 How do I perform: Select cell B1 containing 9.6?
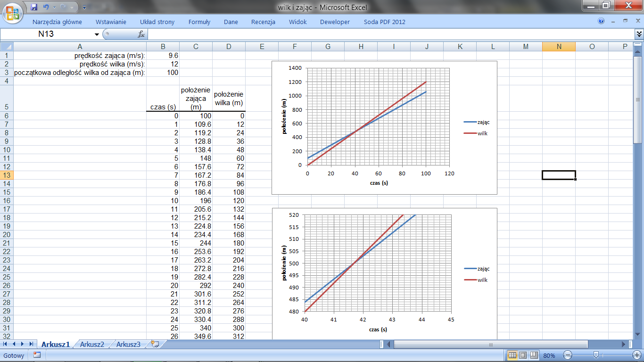[163, 55]
